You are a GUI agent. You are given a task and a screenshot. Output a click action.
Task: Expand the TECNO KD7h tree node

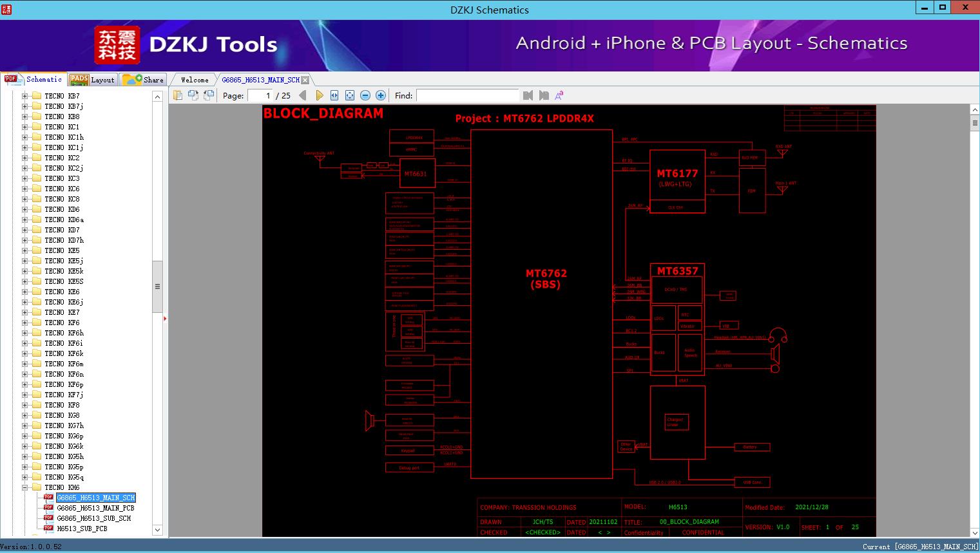25,240
